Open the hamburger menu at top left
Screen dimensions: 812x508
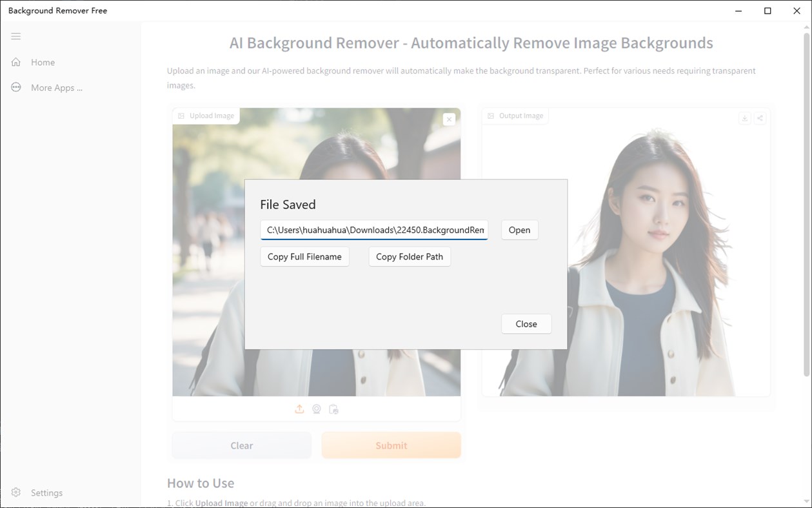coord(15,36)
